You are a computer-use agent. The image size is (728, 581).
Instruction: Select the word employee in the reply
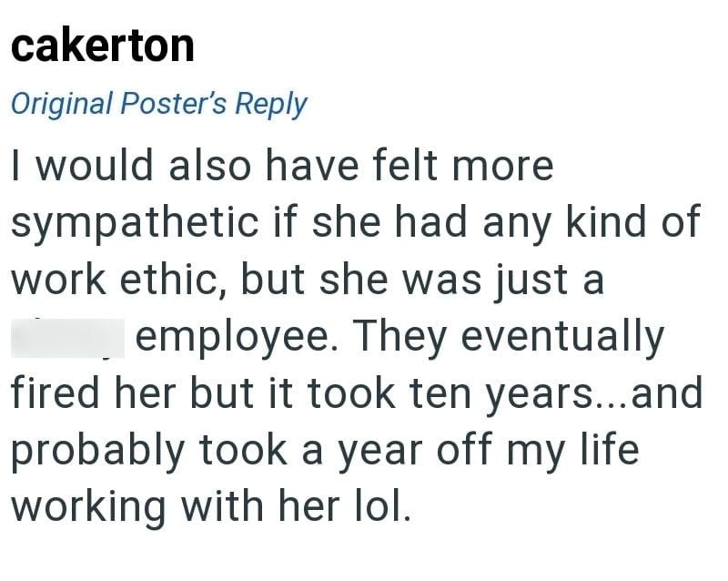click(238, 339)
